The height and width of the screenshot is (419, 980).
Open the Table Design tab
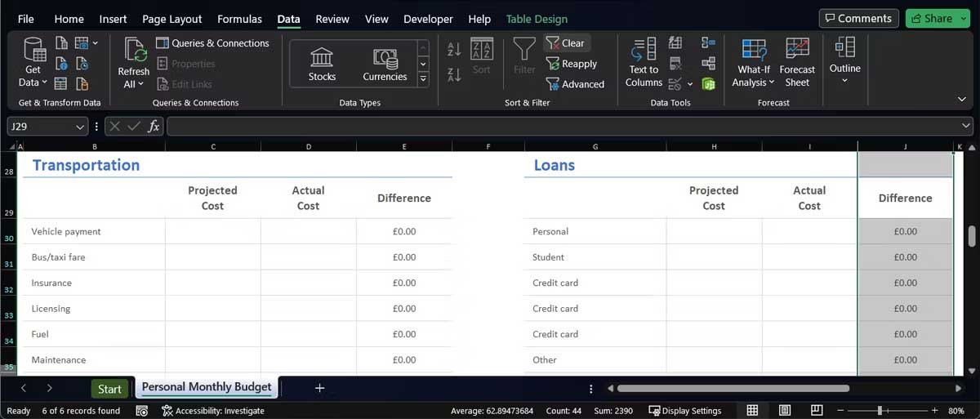coord(537,19)
